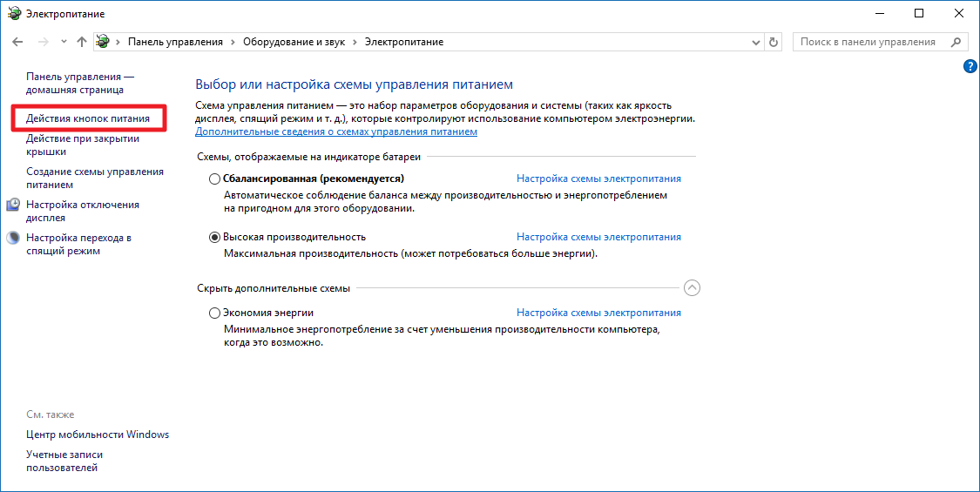Click the sleep mode moon icon in sidebar

click(13, 238)
